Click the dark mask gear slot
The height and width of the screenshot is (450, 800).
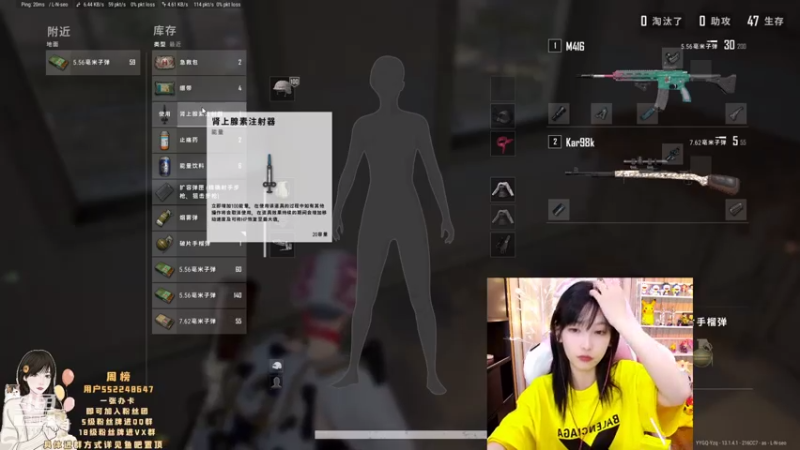coord(503,116)
